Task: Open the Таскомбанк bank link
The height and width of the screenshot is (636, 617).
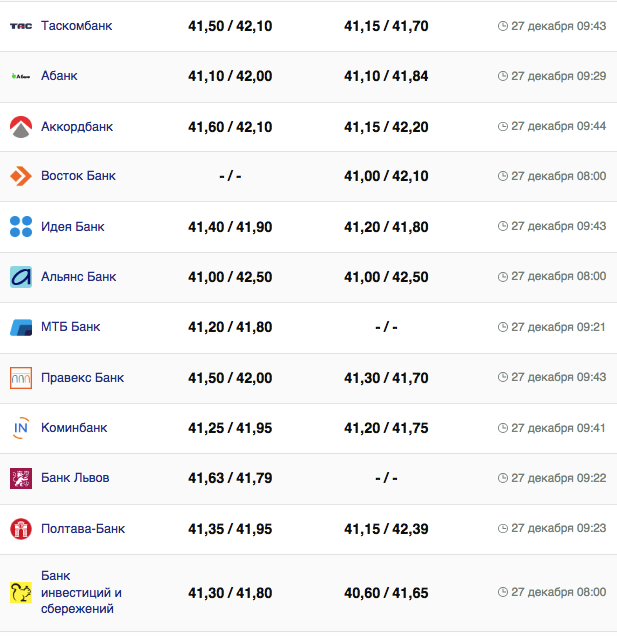Action: click(78, 26)
